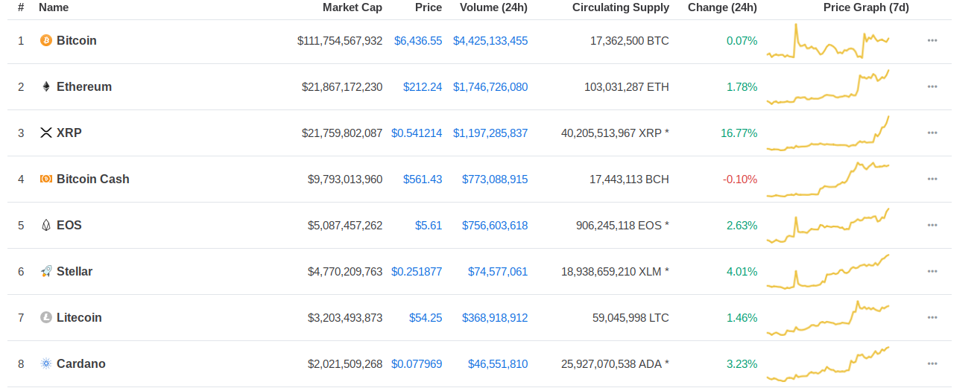Click the EOS logo icon
The image size is (980, 388).
click(45, 225)
